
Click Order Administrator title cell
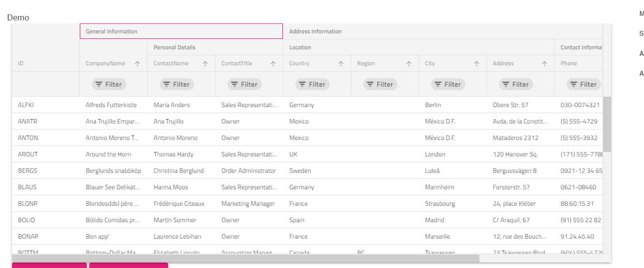[249, 171]
